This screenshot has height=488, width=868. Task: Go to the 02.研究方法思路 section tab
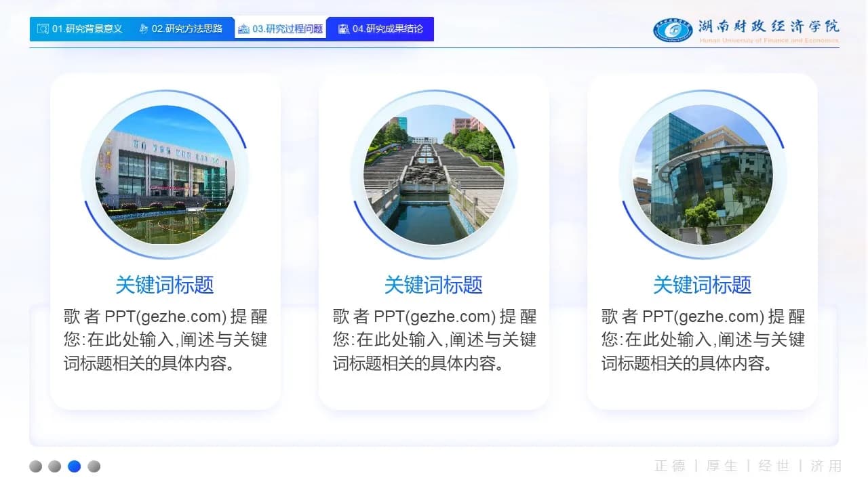pos(180,29)
